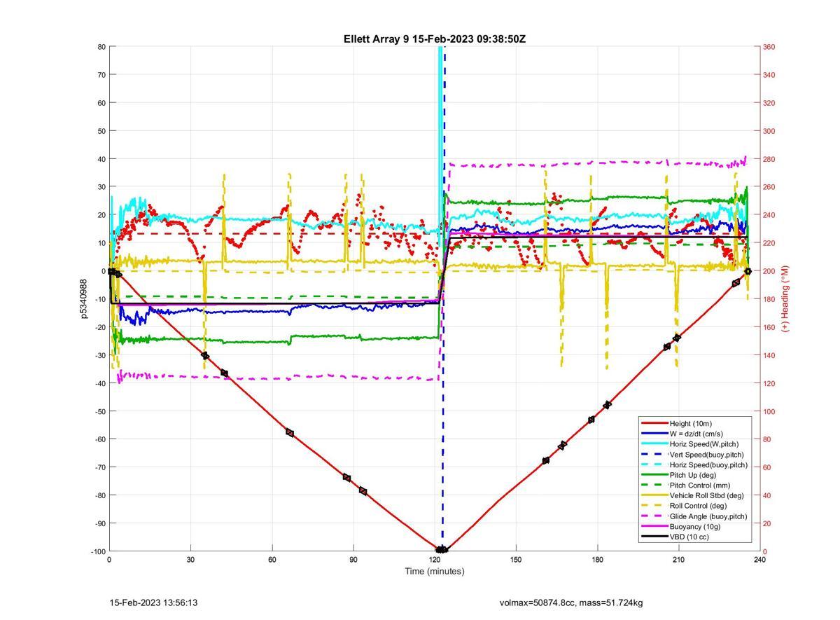Click the x-axis tick label 150
Viewport: 840px width, 620px height.
click(516, 560)
